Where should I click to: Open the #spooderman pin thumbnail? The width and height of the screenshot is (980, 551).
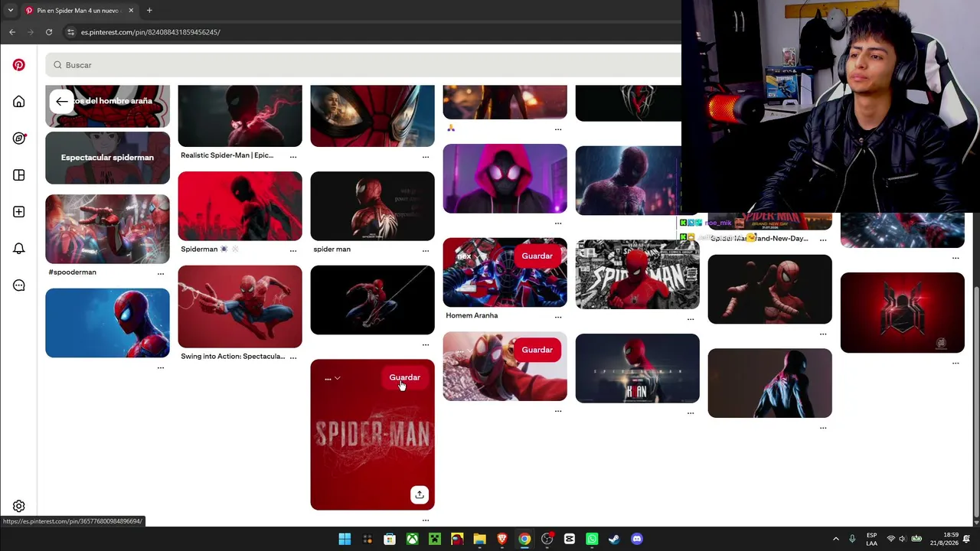[x=107, y=229]
